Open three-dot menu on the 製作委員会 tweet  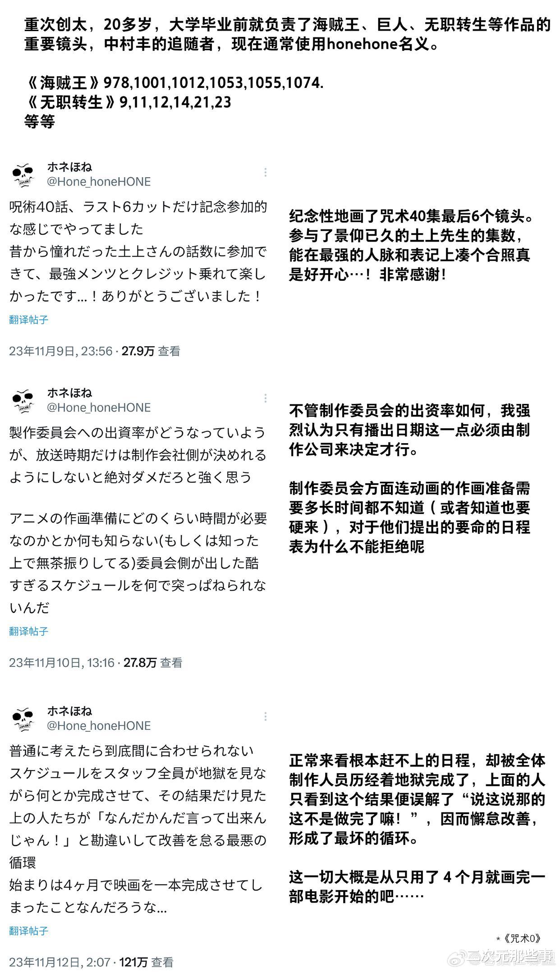pos(265,398)
